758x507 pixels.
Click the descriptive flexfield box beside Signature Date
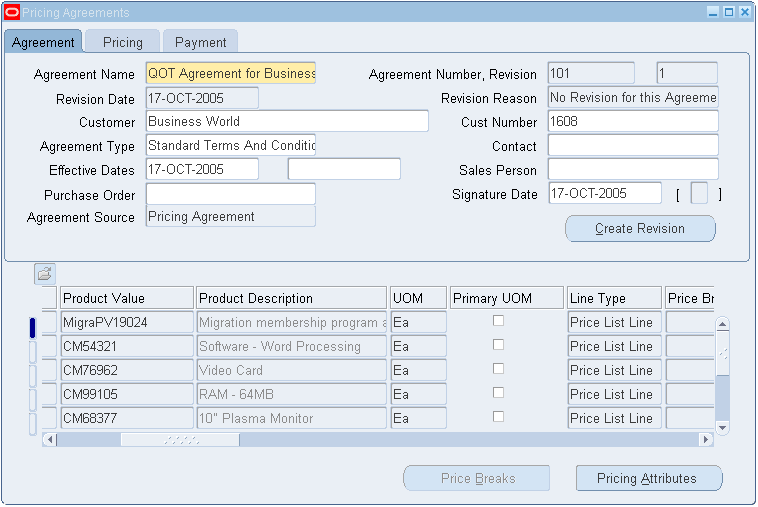click(699, 194)
